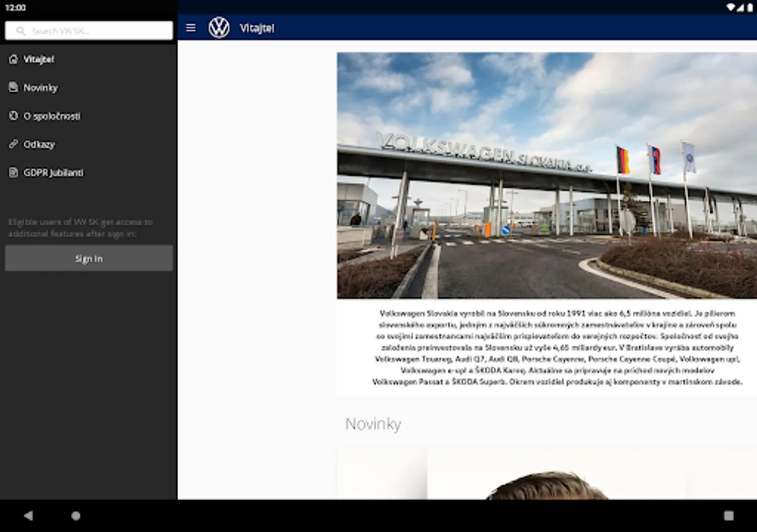Open Novinky in the sidebar
Viewport: 757px width, 532px height.
point(89,87)
